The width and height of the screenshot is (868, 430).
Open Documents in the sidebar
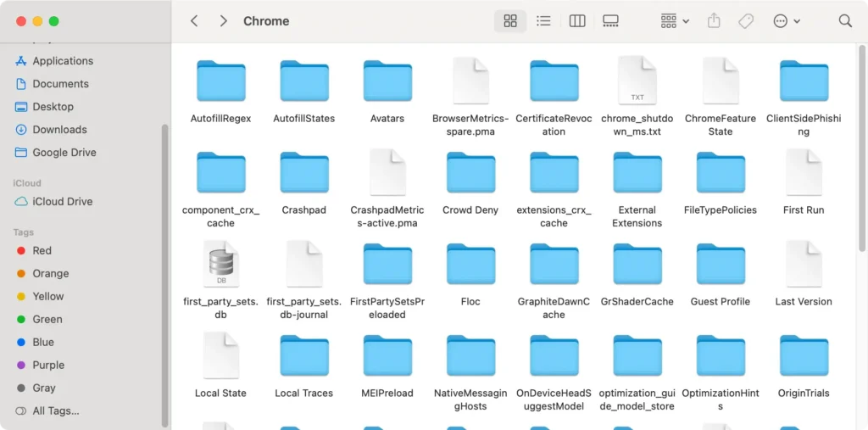click(x=52, y=84)
